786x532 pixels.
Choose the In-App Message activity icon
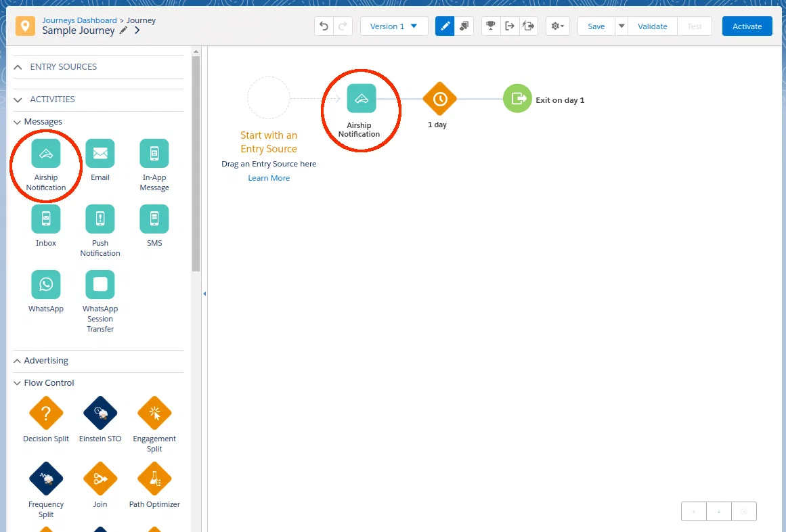[154, 154]
